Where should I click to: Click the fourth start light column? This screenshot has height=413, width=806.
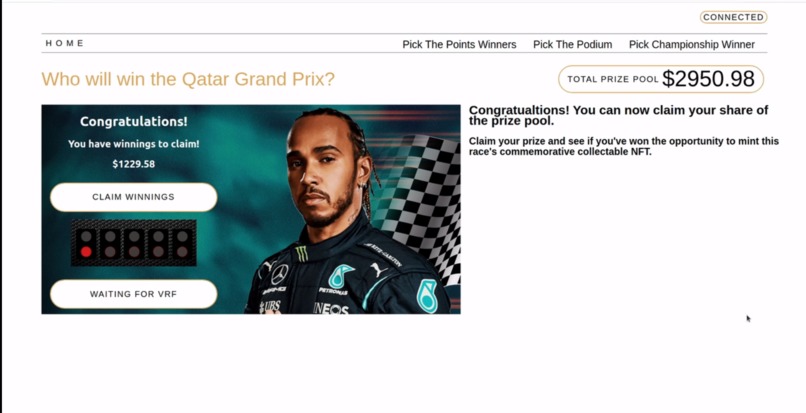pyautogui.click(x=158, y=243)
